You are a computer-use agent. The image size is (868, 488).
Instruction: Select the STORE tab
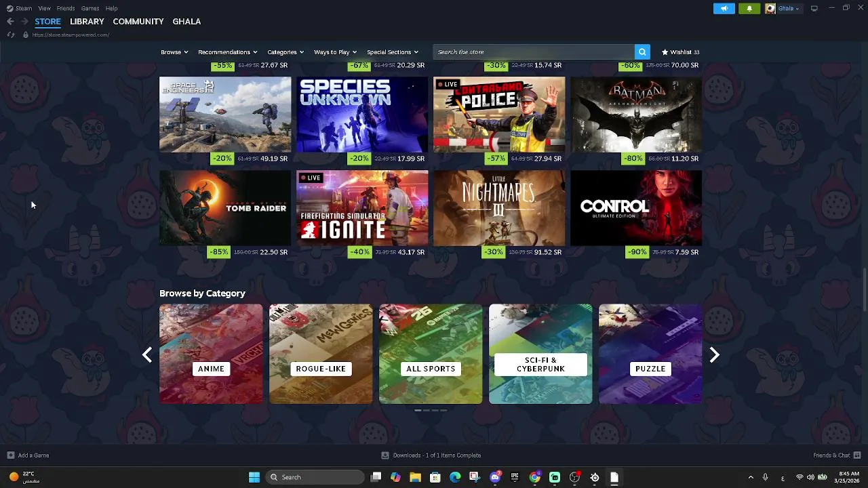click(47, 22)
